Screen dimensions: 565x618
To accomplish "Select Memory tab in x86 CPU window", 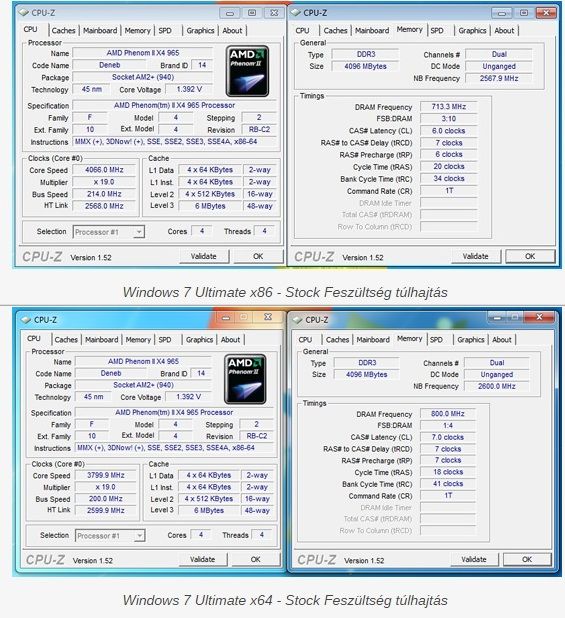I will coord(138,30).
